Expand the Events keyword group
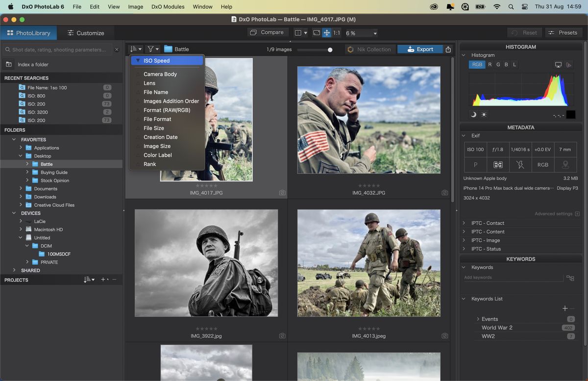588x381 pixels. click(478, 319)
